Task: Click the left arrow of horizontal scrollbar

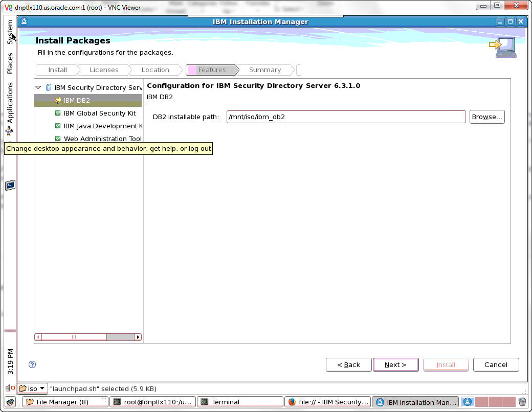Action: pos(38,337)
